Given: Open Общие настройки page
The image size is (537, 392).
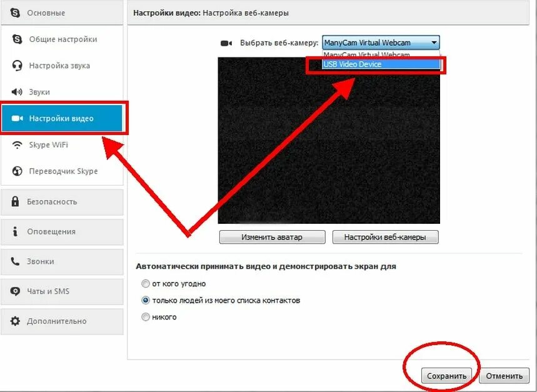Looking at the screenshot, I should (62, 39).
